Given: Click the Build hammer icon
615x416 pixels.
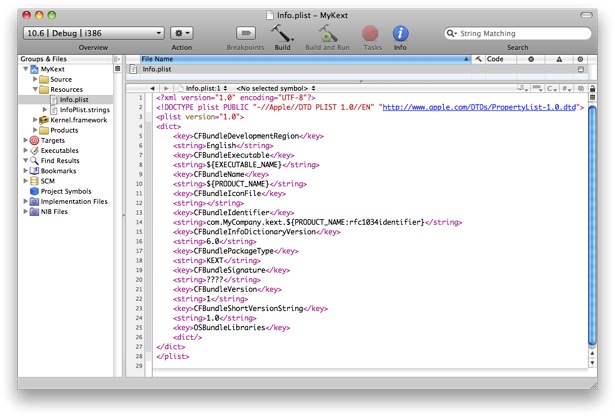Looking at the screenshot, I should click(x=282, y=34).
